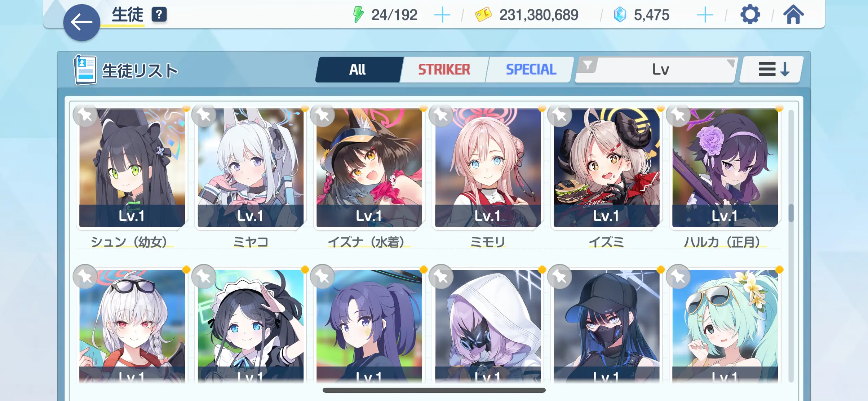Open the help question mark icon

pos(159,15)
